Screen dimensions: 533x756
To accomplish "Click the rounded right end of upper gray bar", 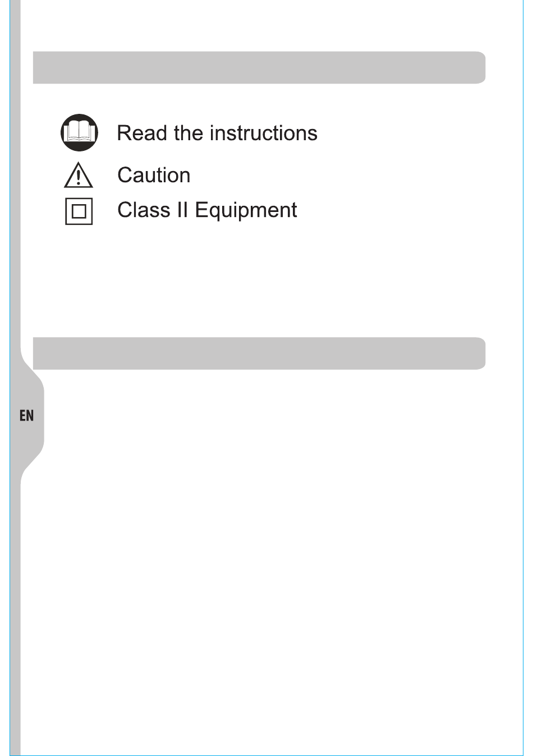I will 478,68.
